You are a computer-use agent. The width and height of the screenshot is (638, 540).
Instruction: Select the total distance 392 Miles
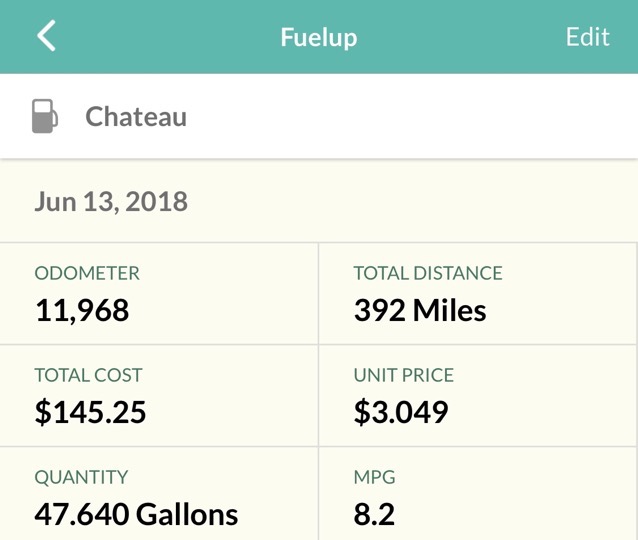click(x=420, y=310)
